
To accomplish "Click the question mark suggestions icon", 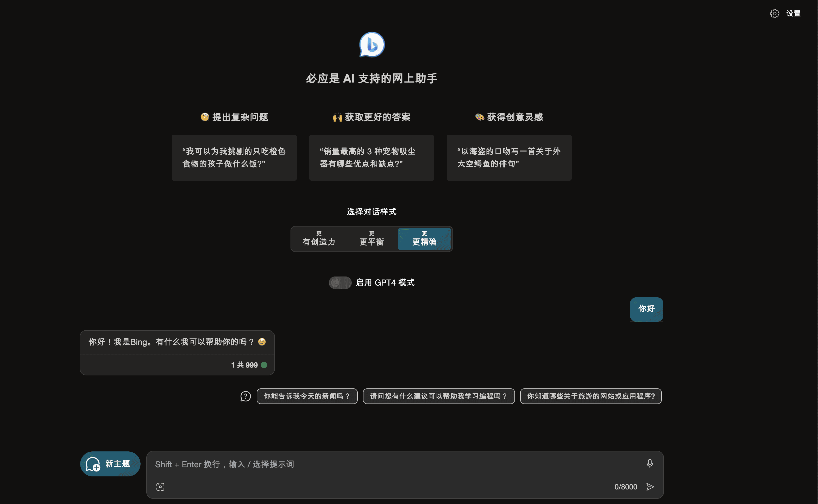I will 245,396.
